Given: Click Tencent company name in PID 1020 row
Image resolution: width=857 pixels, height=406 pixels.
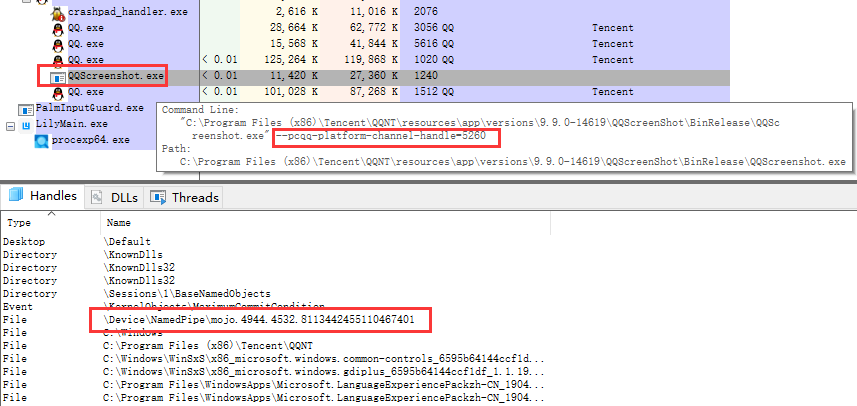Looking at the screenshot, I should click(x=613, y=60).
